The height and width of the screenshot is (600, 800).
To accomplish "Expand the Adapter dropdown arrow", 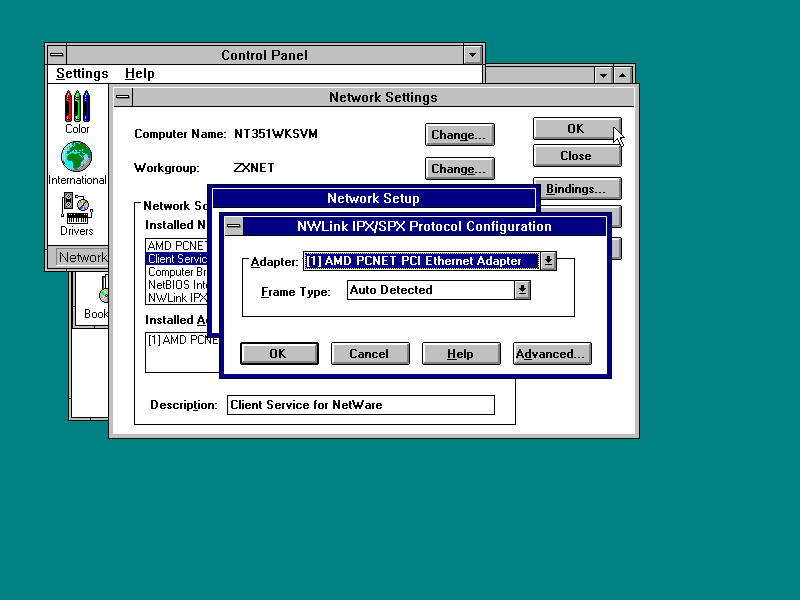I will 548,261.
